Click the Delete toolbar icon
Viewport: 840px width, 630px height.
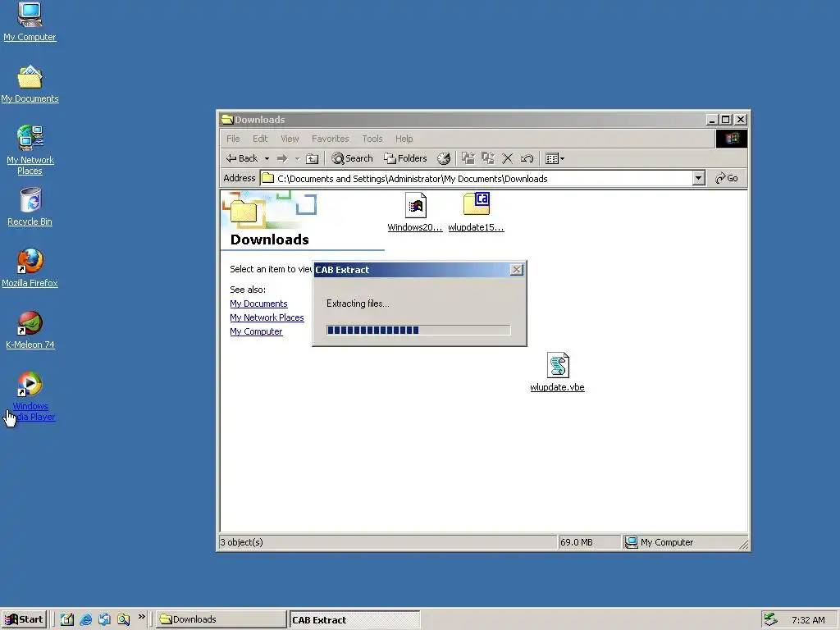(507, 158)
